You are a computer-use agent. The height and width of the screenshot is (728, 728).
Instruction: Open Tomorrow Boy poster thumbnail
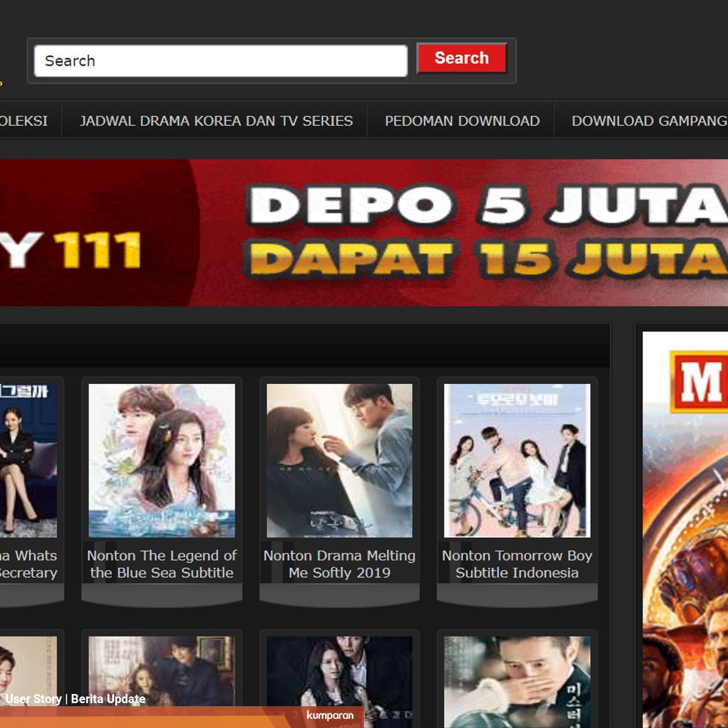[517, 460]
